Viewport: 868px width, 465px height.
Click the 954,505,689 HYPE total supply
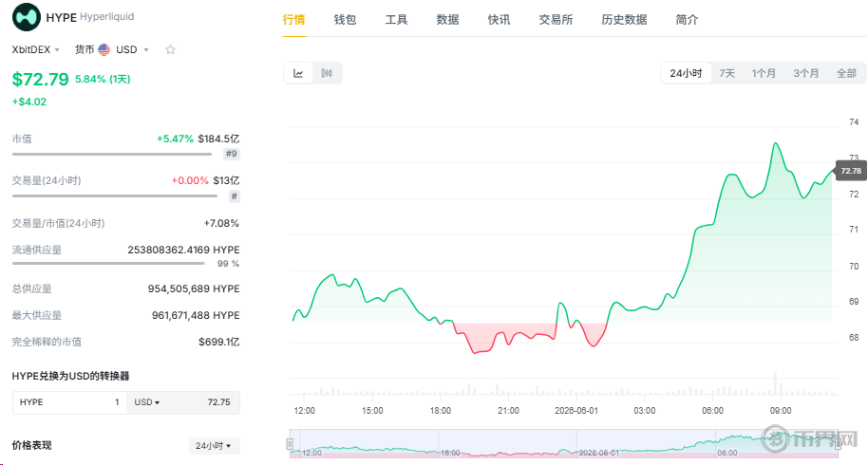pos(194,288)
